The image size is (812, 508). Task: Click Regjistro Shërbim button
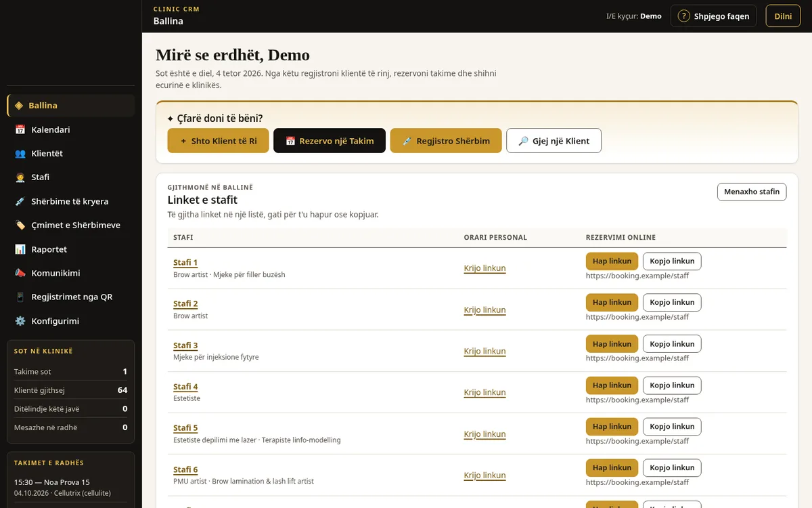[446, 141]
